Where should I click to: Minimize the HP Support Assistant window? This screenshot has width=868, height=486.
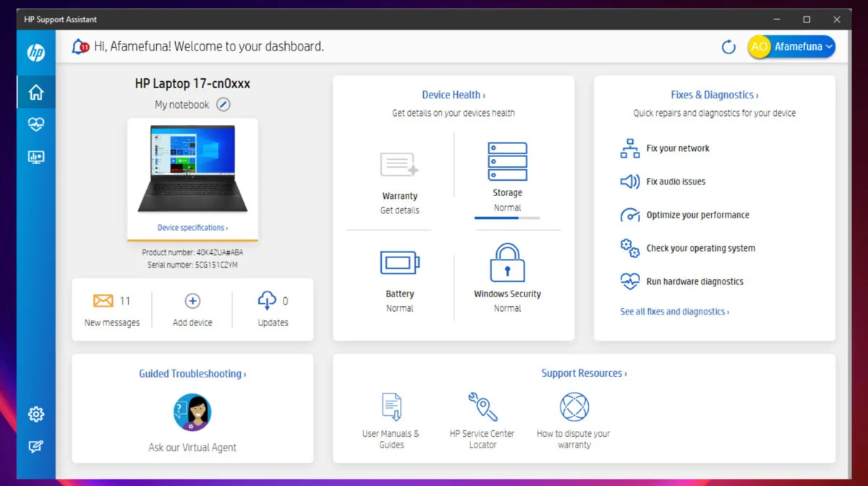(x=776, y=20)
